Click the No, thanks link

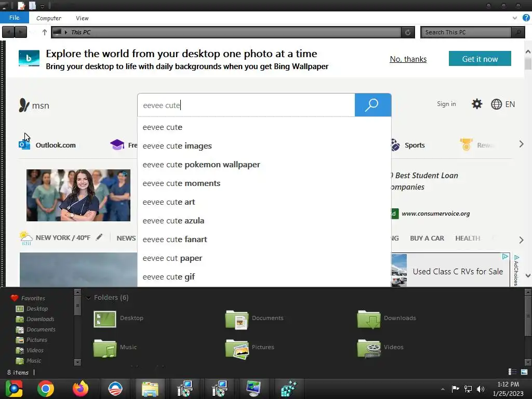coord(408,59)
